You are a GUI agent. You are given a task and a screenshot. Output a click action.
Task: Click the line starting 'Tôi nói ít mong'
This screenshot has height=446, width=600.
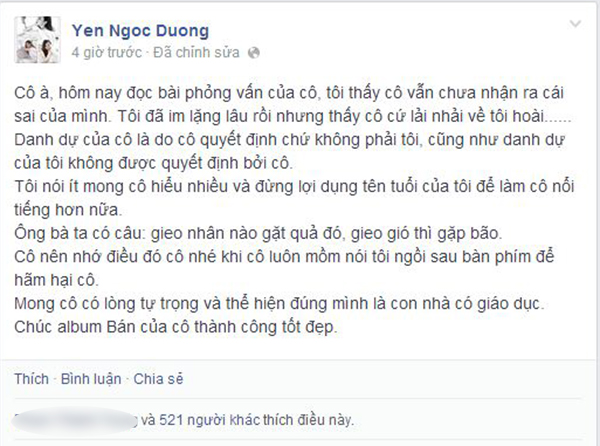pos(294,187)
